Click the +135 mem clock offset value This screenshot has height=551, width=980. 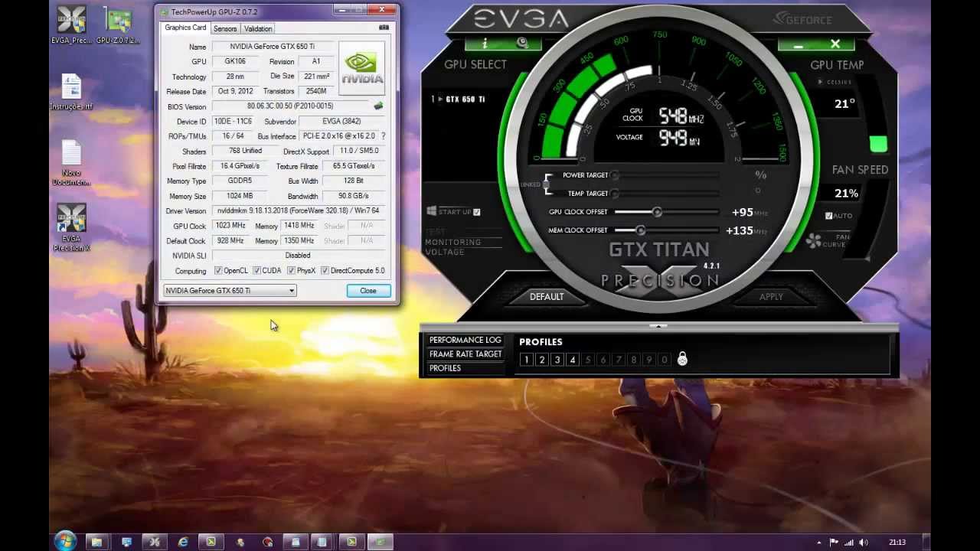click(739, 230)
